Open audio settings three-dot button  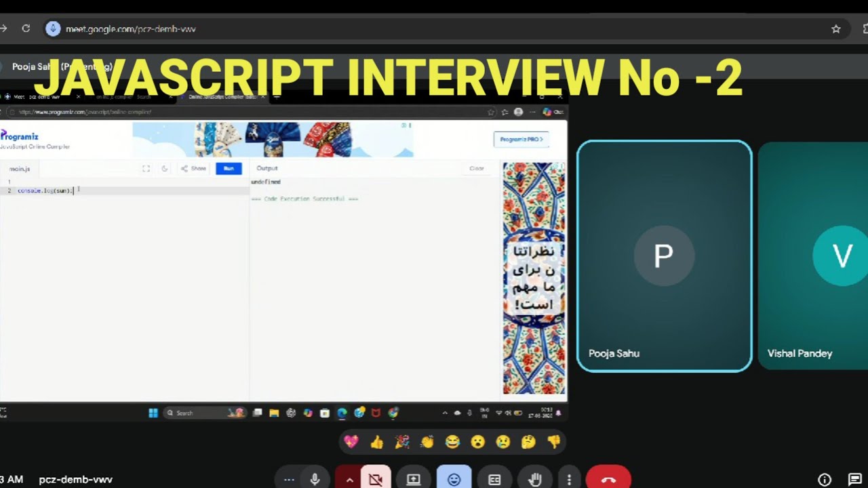[x=289, y=479]
